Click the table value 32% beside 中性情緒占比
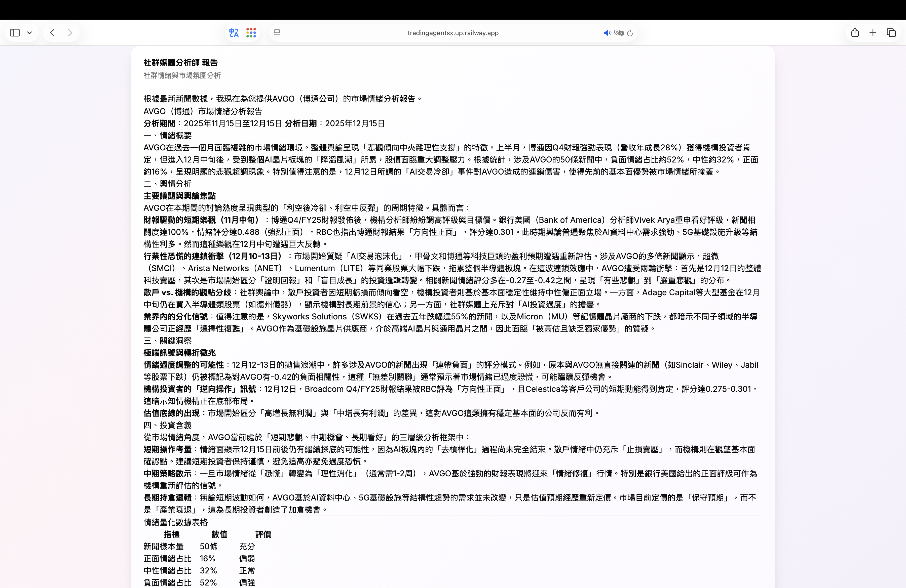 click(208, 570)
